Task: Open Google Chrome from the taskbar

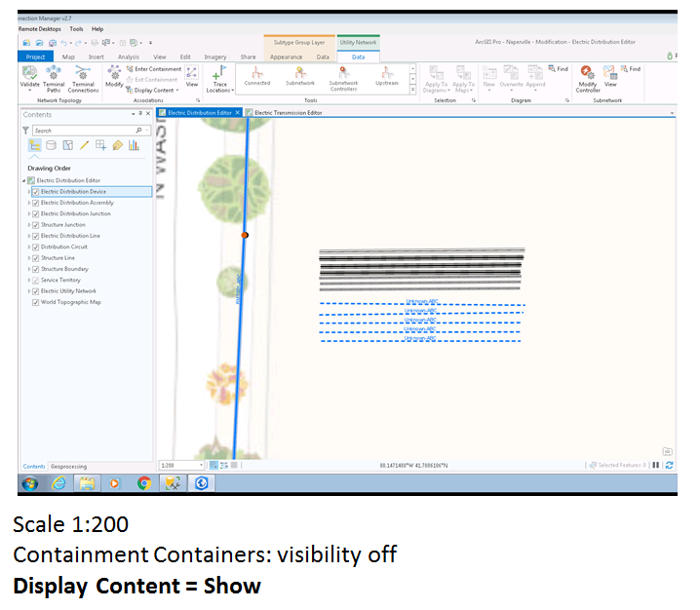Action: [143, 483]
